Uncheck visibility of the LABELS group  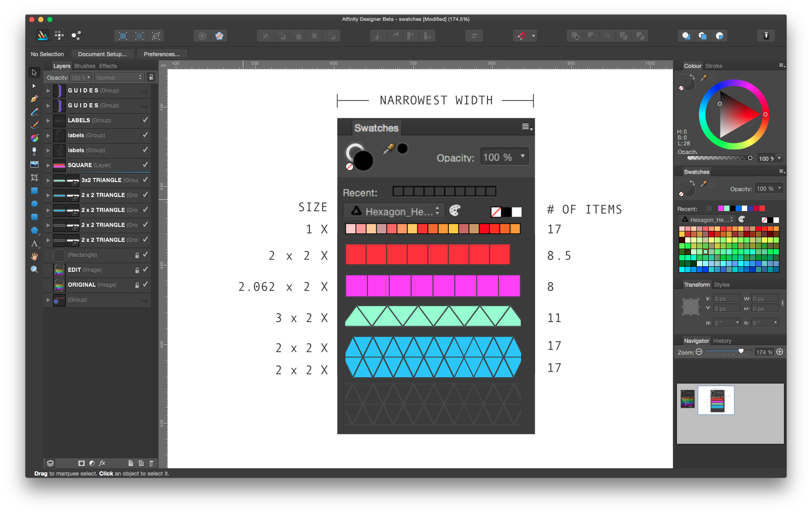145,120
